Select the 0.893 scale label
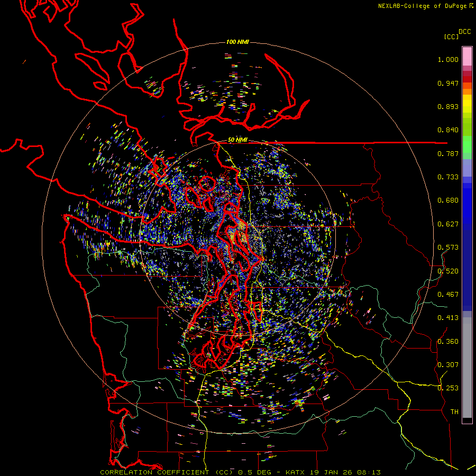The image size is (476, 476). click(448, 106)
